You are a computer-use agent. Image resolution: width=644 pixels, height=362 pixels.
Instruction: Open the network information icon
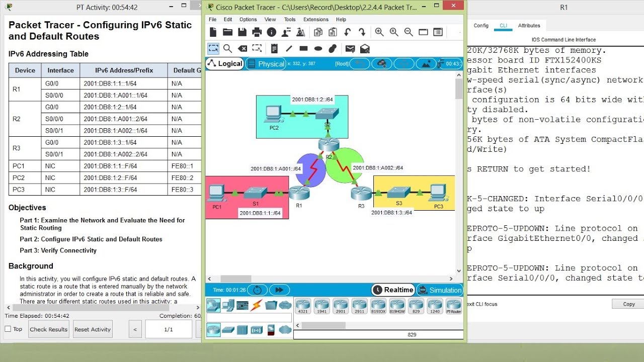[272, 32]
